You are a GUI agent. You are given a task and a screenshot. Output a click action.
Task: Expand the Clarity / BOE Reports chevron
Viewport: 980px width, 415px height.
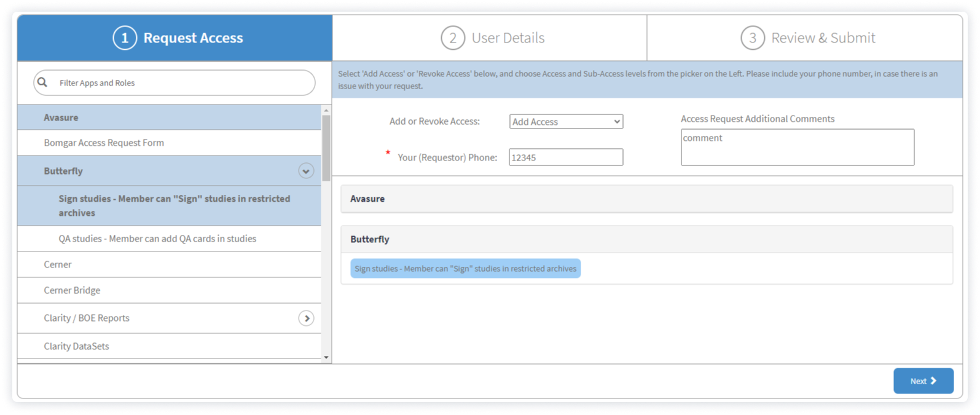click(x=306, y=318)
